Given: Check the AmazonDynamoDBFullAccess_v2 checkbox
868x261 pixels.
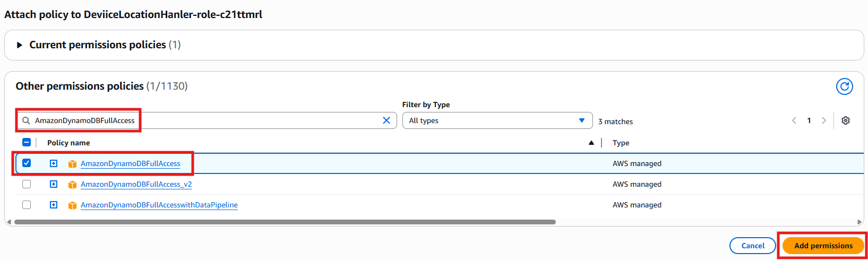Looking at the screenshot, I should click(x=27, y=184).
